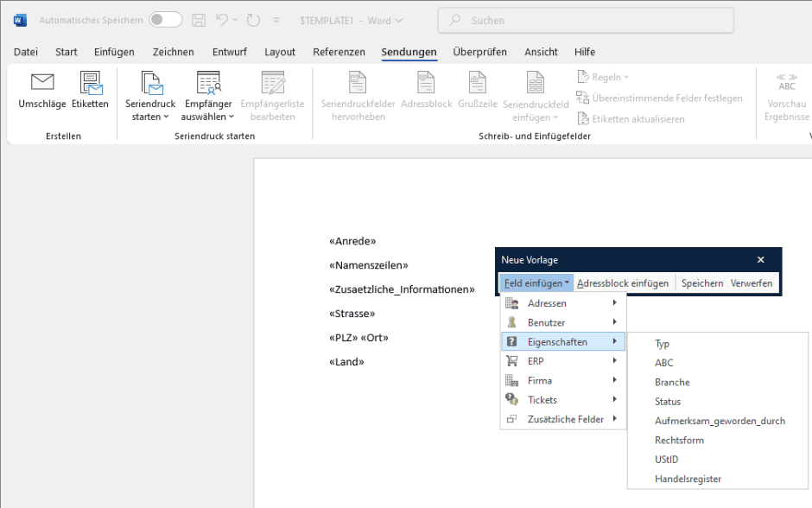Open the Adressen submenu
Viewport: 812px width, 508px height.
click(563, 303)
